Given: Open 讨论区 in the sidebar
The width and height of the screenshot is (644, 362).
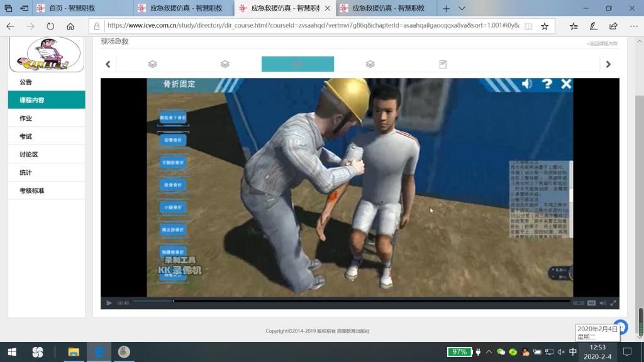Looking at the screenshot, I should (x=47, y=155).
